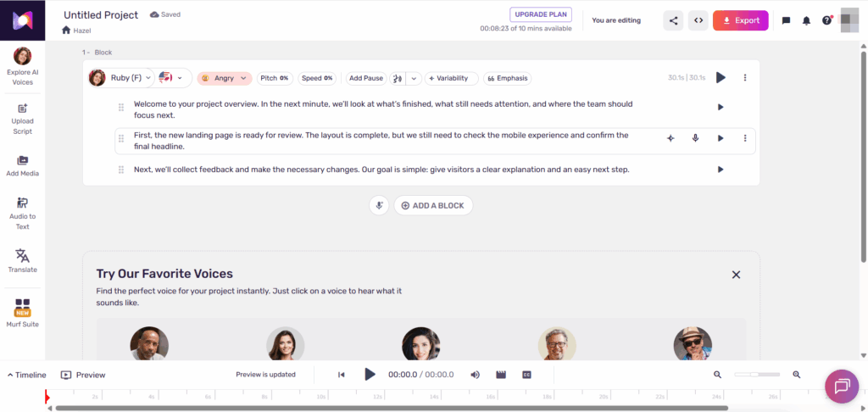Select the voice thumbnail of man with glasses
Image resolution: width=868 pixels, height=412 pixels.
click(557, 344)
